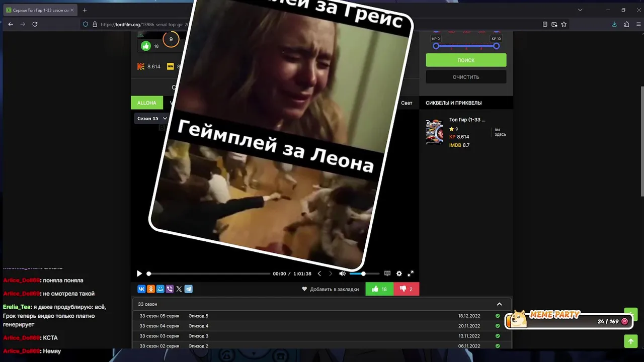Open the Meme Party widget
The image size is (644, 362).
(x=569, y=320)
